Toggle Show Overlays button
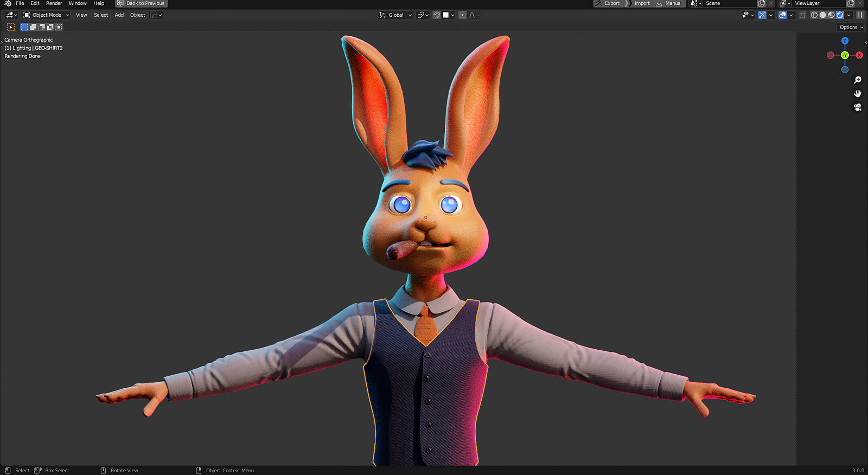The width and height of the screenshot is (868, 475). click(782, 15)
